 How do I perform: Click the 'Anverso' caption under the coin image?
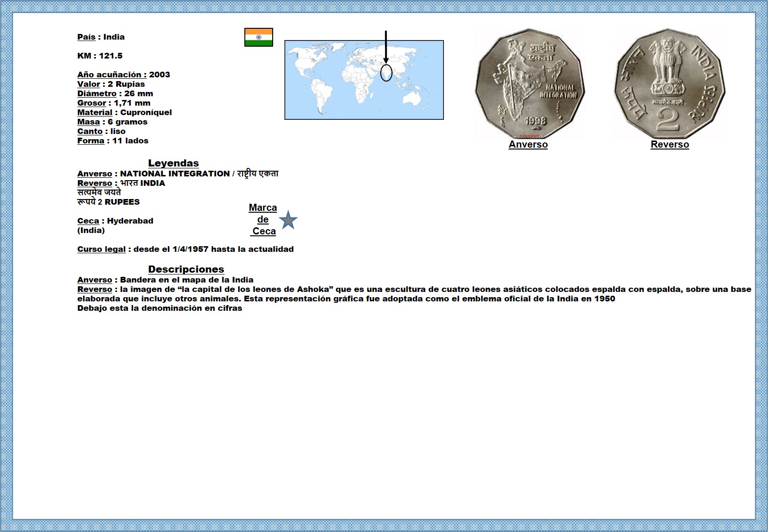point(528,145)
